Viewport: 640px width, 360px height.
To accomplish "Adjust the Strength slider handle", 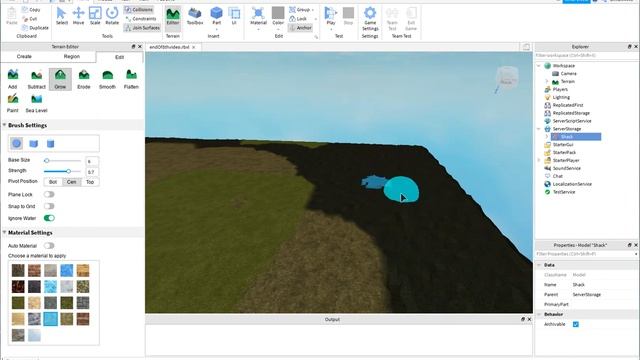I will (69, 171).
